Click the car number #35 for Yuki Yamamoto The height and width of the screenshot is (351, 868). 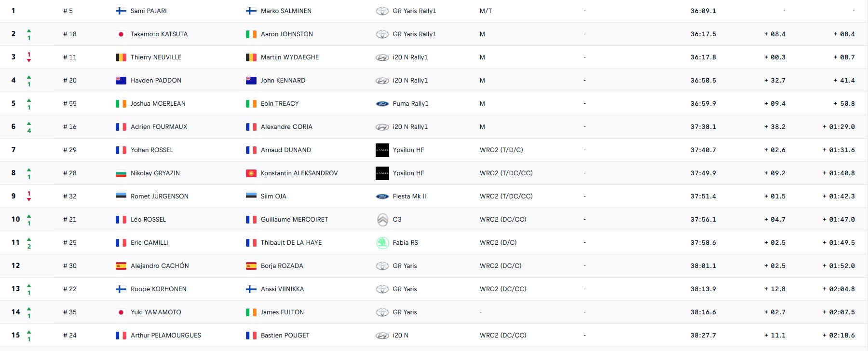(70, 312)
